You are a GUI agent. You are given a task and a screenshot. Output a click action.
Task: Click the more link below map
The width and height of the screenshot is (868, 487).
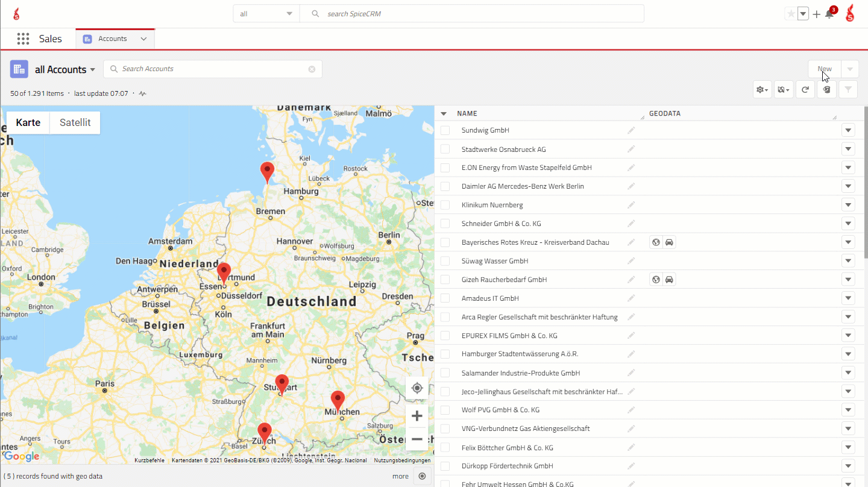pyautogui.click(x=400, y=476)
